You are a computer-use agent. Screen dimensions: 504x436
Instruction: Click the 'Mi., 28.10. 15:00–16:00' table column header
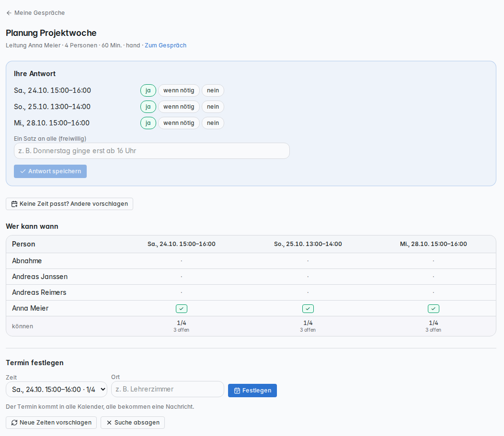coord(434,244)
